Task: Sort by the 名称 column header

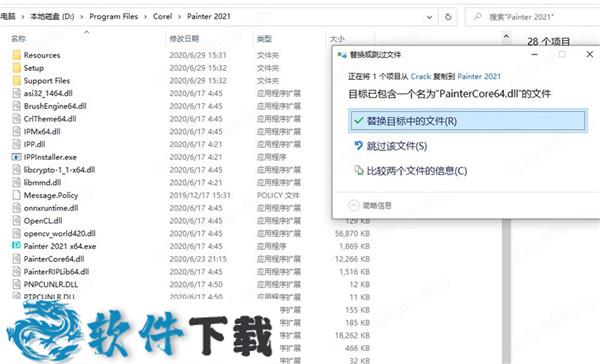Action: (x=18, y=39)
